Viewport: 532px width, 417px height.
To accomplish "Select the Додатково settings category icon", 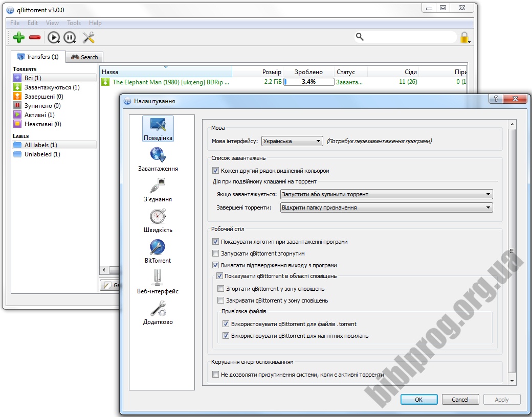I will point(158,313).
